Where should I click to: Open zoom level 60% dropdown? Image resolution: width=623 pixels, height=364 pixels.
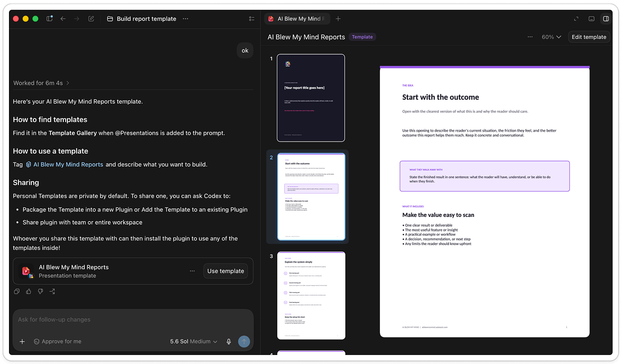[551, 37]
